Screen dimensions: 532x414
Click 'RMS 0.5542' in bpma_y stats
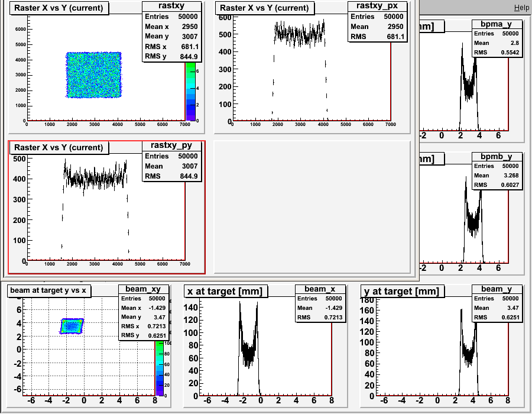click(x=497, y=52)
